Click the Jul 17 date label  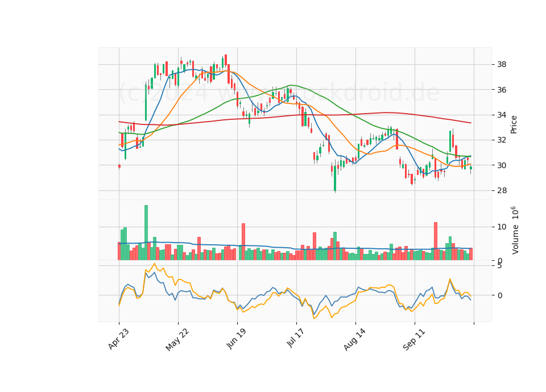pos(295,337)
